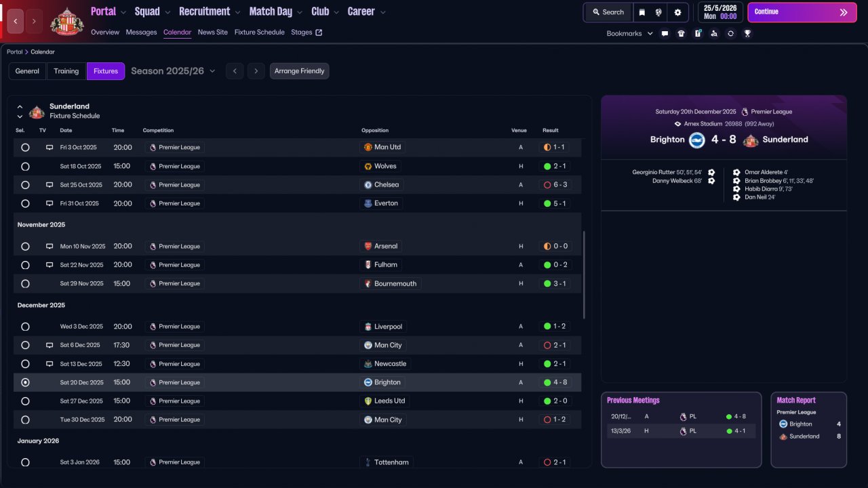Click the fixture list vertical scrollbar

(584, 274)
